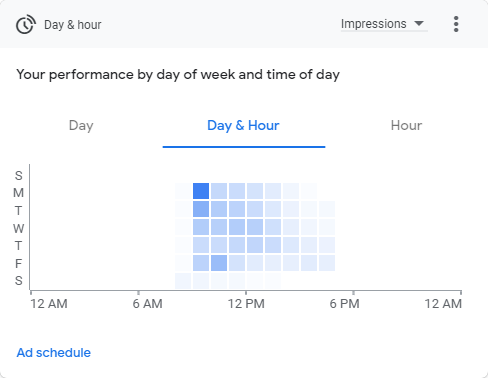Viewport: 488px width, 378px height.
Task: Click the performance by day heading text
Action: pos(178,75)
